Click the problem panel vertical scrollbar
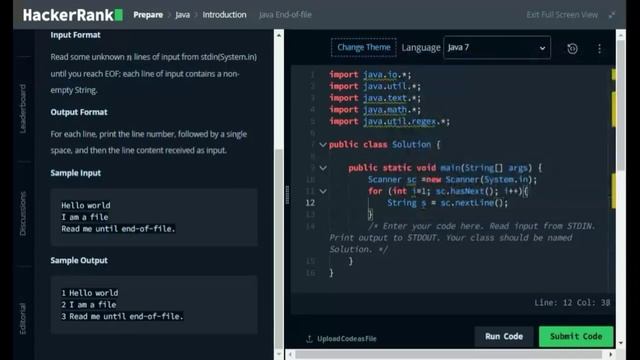 (x=279, y=249)
